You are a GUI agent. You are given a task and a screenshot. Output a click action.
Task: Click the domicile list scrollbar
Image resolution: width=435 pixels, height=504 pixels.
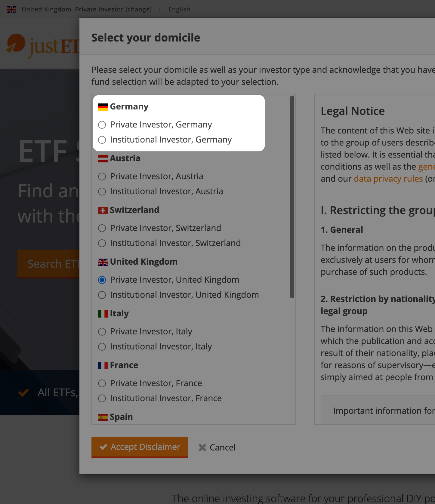(x=292, y=197)
